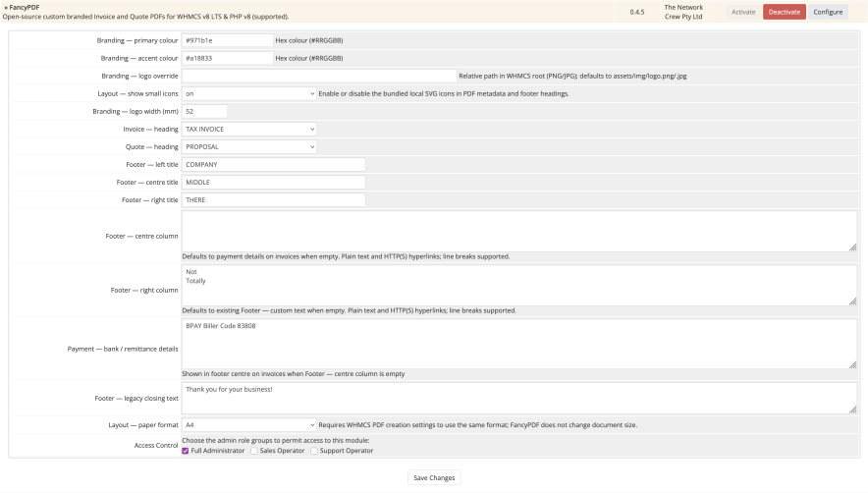Click the FancyPDF module name
Viewport: 868px width, 493px height.
point(25,7)
